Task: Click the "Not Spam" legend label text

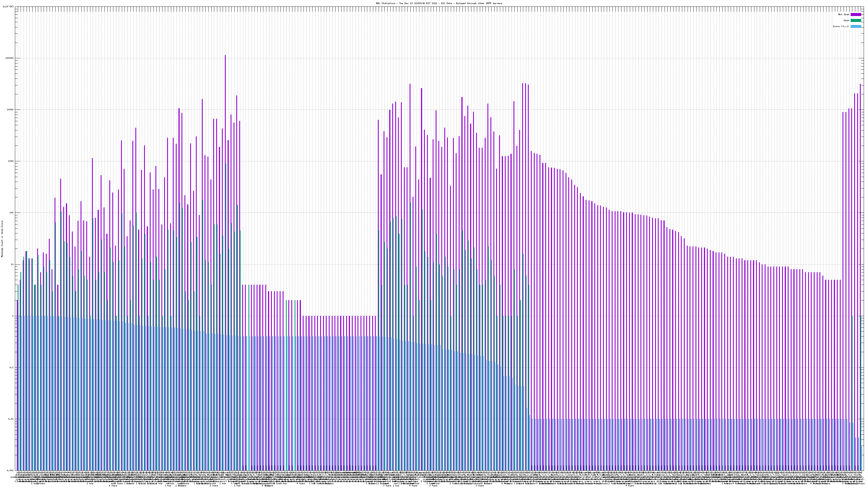Action: (844, 14)
